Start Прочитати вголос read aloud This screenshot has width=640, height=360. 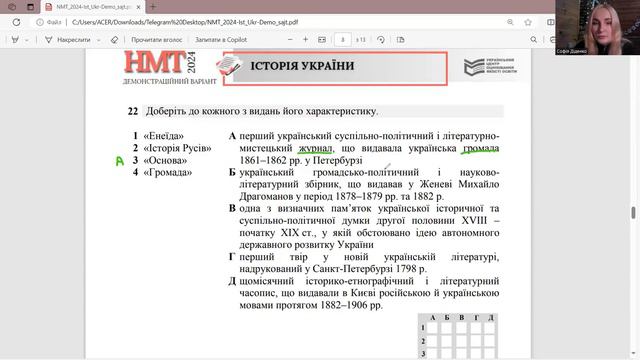157,40
